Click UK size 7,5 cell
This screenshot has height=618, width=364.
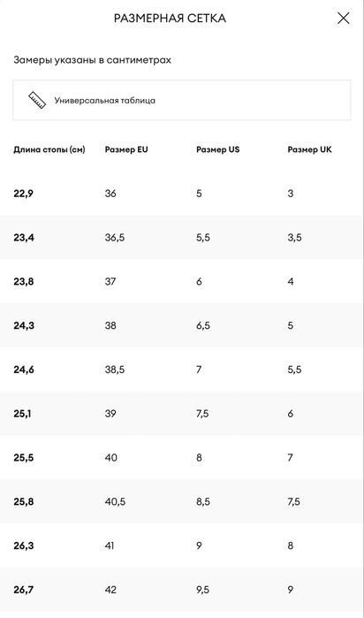294,501
